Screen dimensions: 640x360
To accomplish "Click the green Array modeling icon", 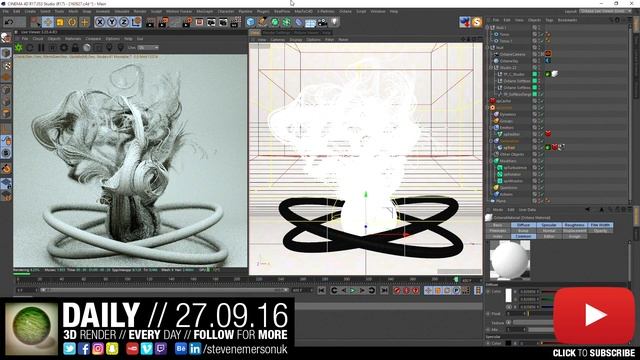I will [x=287, y=22].
